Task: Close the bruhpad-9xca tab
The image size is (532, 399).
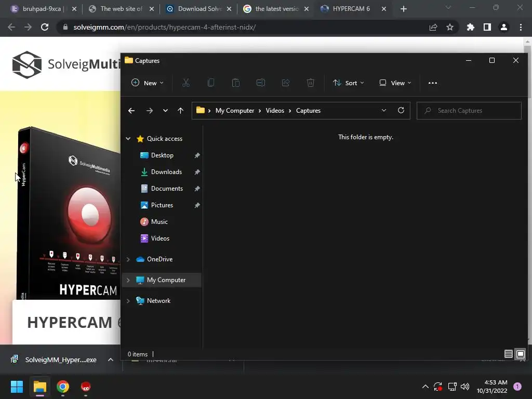Action: click(x=74, y=9)
